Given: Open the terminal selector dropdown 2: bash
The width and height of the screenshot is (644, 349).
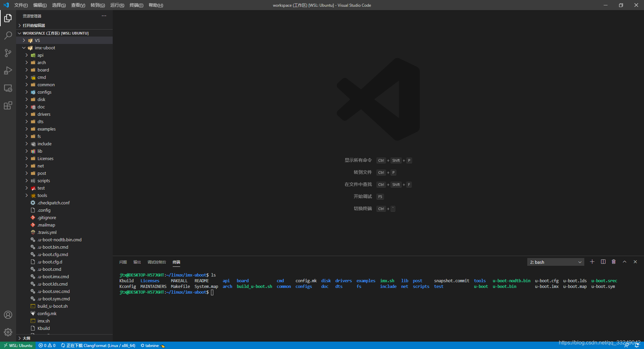Looking at the screenshot, I should [555, 262].
